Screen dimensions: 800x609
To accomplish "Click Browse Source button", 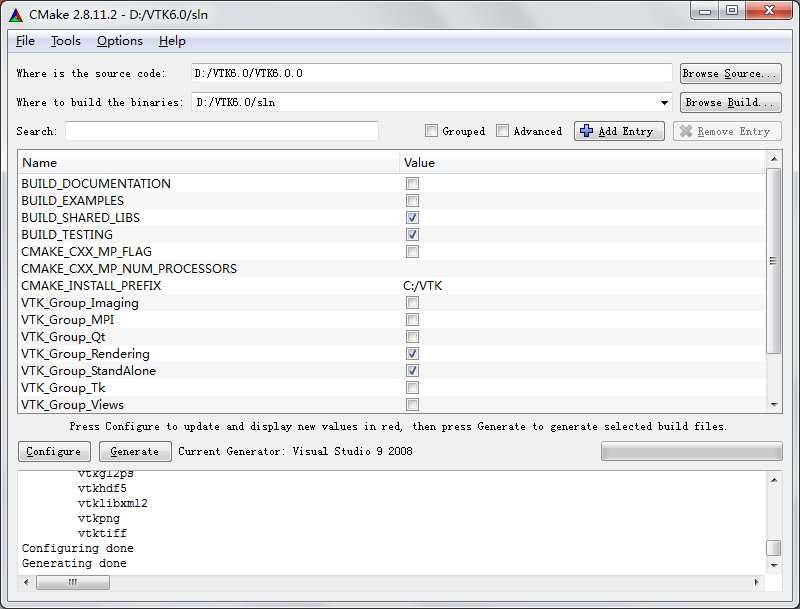I will click(x=731, y=73).
